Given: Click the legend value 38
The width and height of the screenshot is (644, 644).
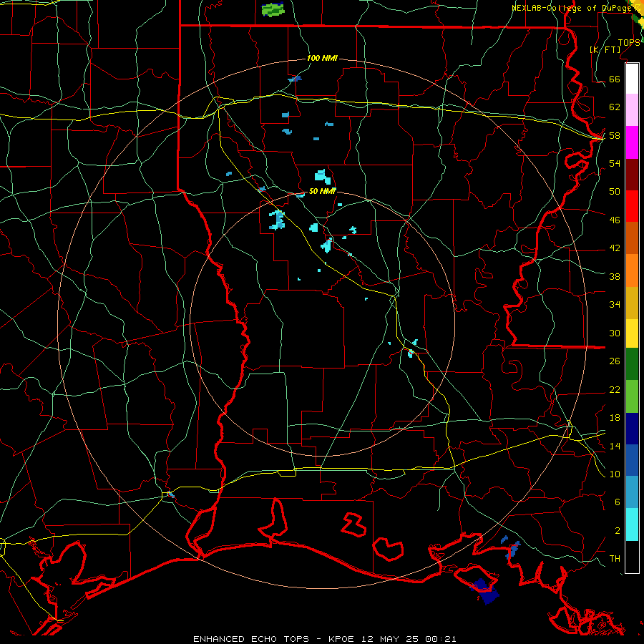Looking at the screenshot, I should 615,276.
